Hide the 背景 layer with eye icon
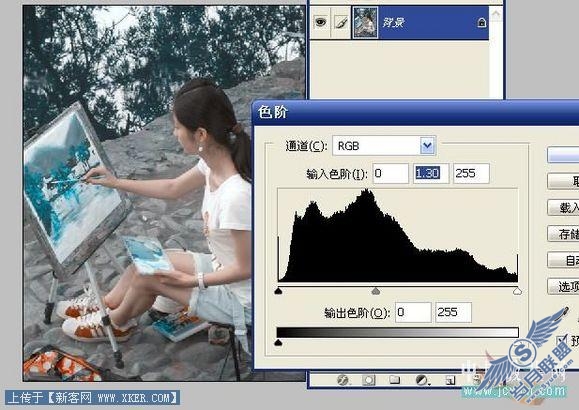The width and height of the screenshot is (579, 410). click(x=320, y=23)
